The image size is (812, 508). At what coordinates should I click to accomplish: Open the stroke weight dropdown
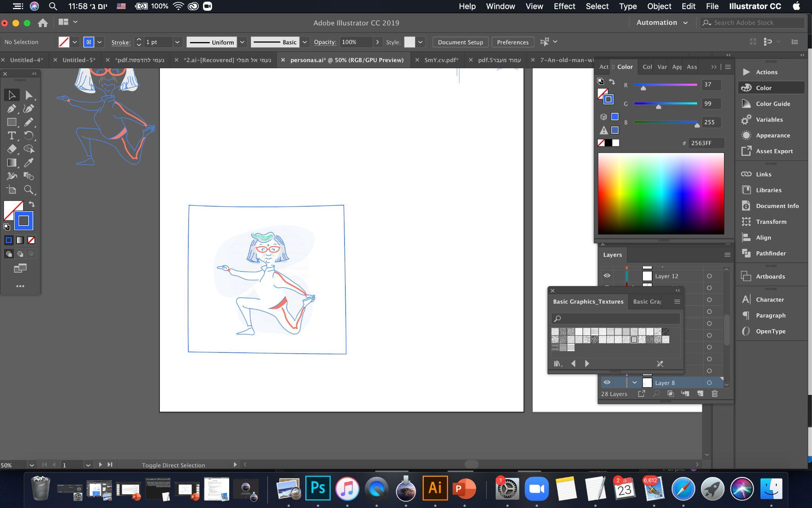(x=177, y=42)
